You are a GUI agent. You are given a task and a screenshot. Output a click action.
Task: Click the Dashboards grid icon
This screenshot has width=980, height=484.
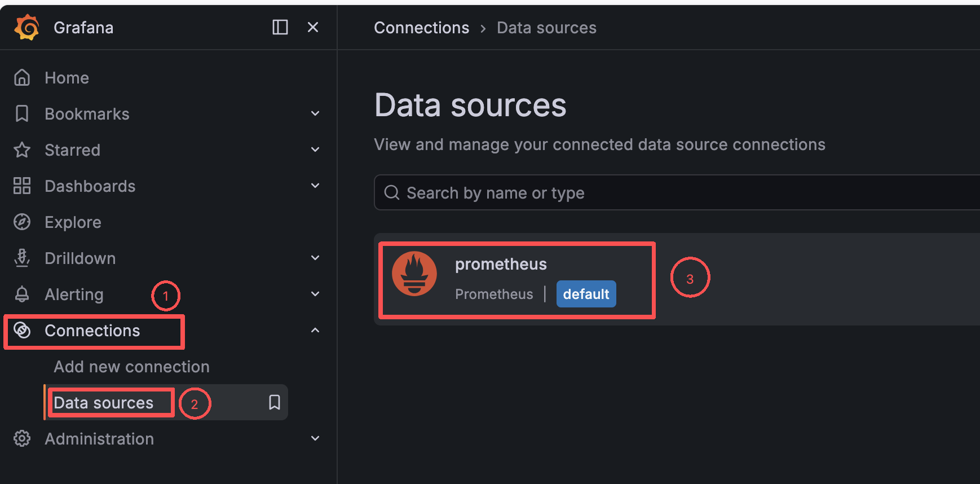22,186
